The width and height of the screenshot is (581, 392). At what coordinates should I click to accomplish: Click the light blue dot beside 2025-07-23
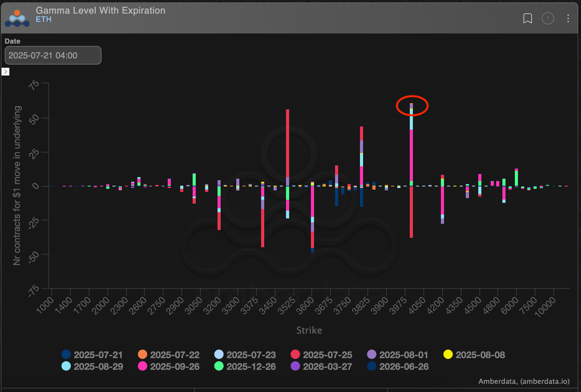(219, 355)
